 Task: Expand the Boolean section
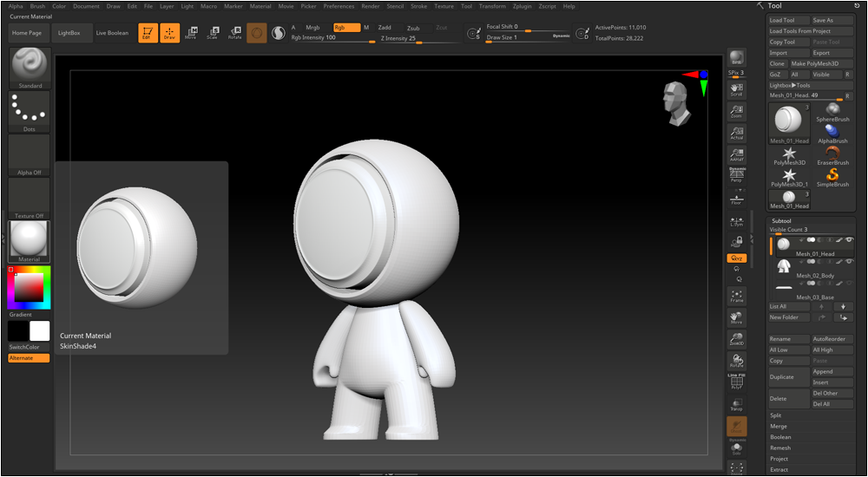[780, 437]
